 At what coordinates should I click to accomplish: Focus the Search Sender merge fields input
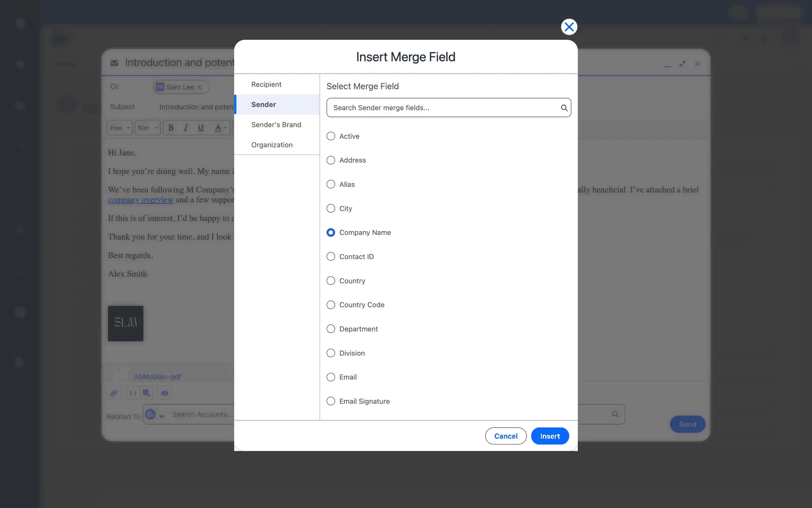(444, 108)
